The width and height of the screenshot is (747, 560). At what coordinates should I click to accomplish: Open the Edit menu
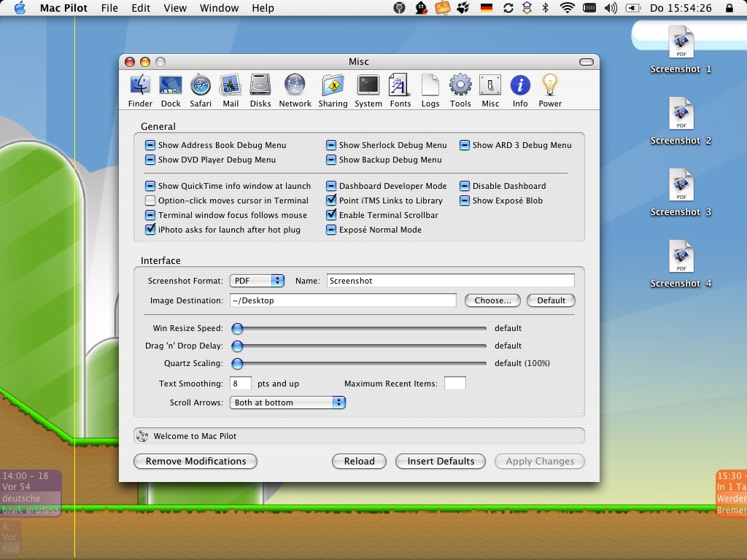141,8
